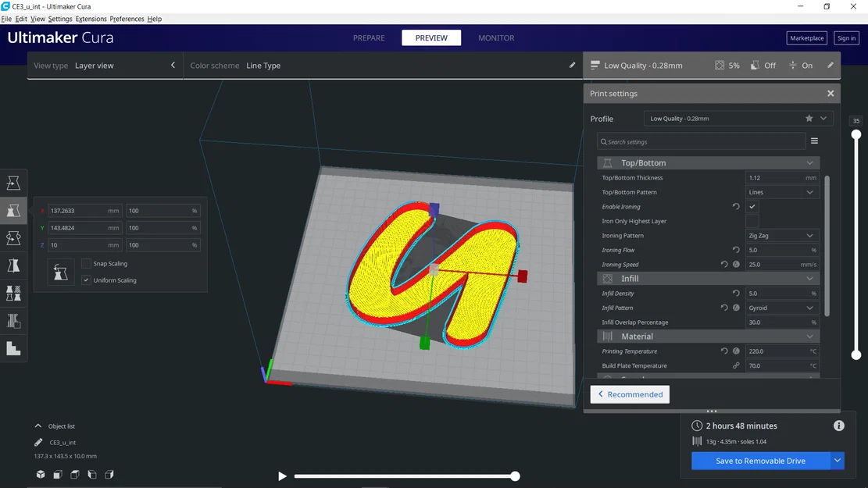Screen dimensions: 868x488
Task: Click the path simulation slider handle
Action: point(515,476)
